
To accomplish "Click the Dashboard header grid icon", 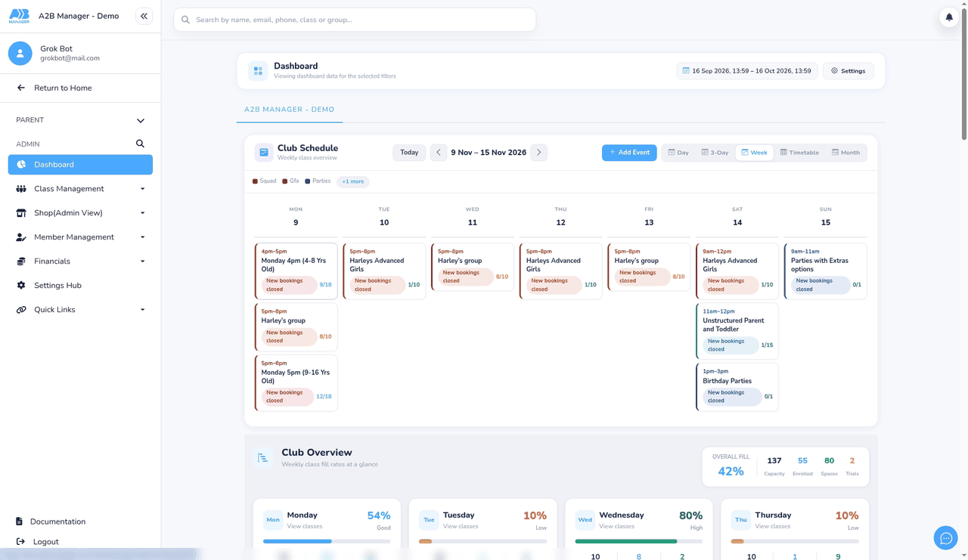I will point(258,71).
